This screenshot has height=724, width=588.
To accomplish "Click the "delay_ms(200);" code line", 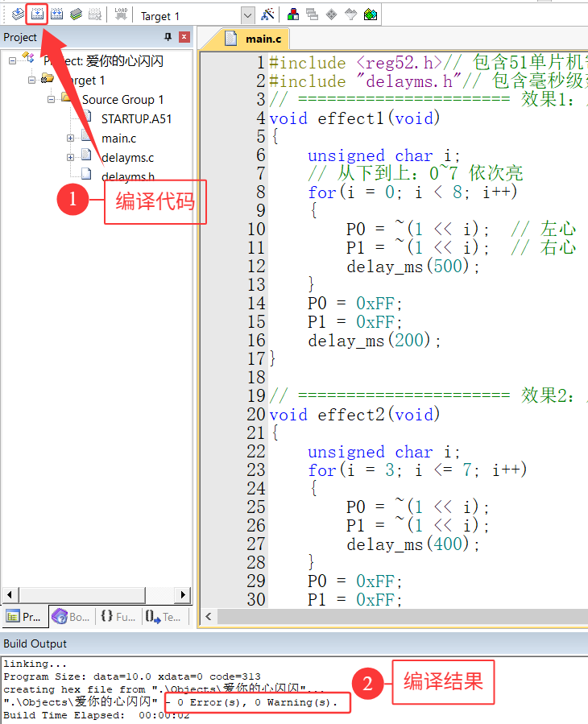I will [374, 341].
